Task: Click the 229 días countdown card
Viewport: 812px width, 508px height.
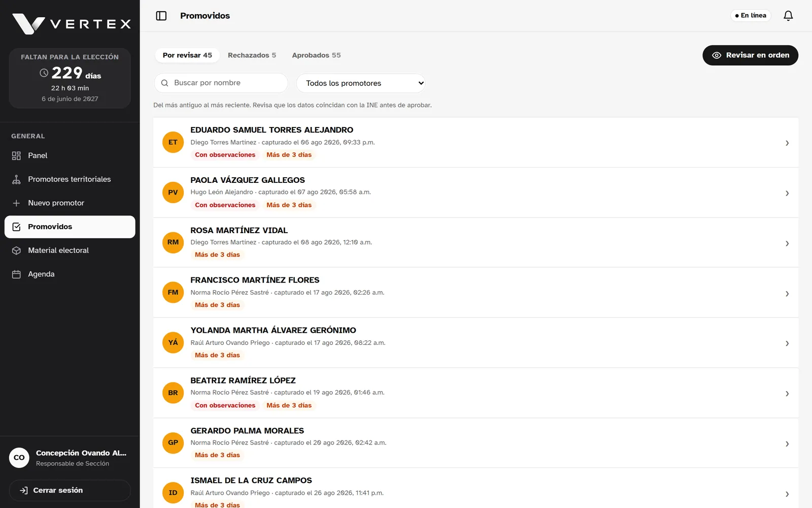Action: pyautogui.click(x=70, y=78)
